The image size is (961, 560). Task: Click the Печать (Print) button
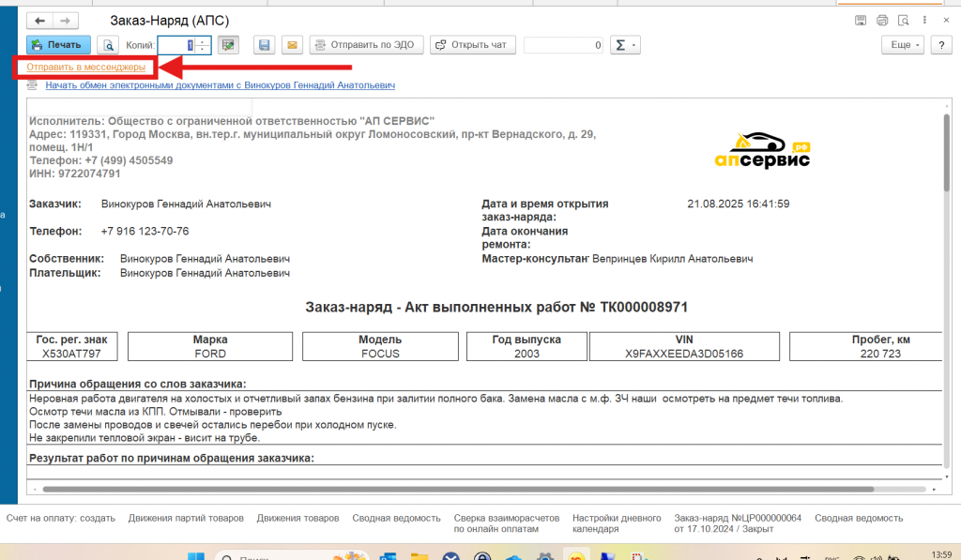click(58, 45)
